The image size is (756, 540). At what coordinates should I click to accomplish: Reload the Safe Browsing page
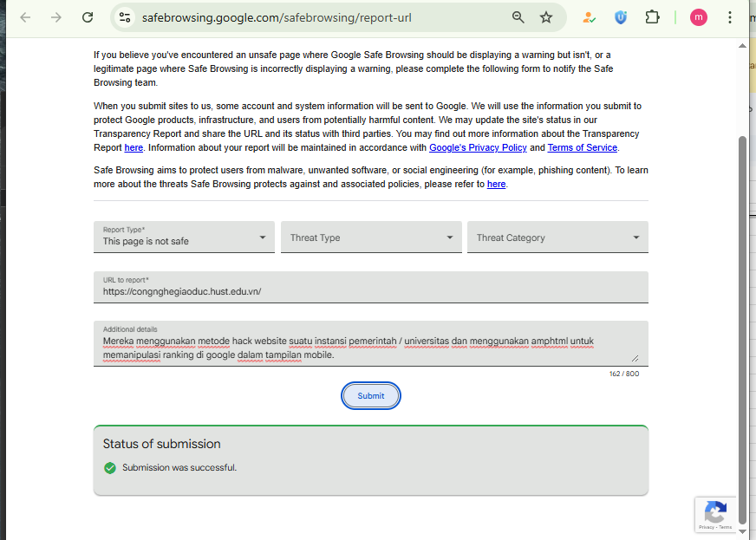tap(88, 18)
